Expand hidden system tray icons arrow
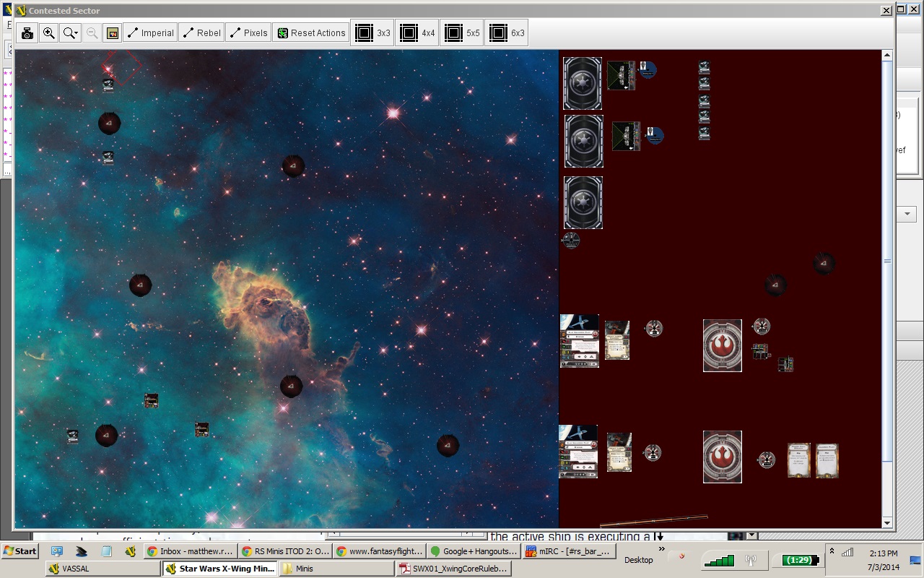The image size is (924, 578). [x=831, y=551]
